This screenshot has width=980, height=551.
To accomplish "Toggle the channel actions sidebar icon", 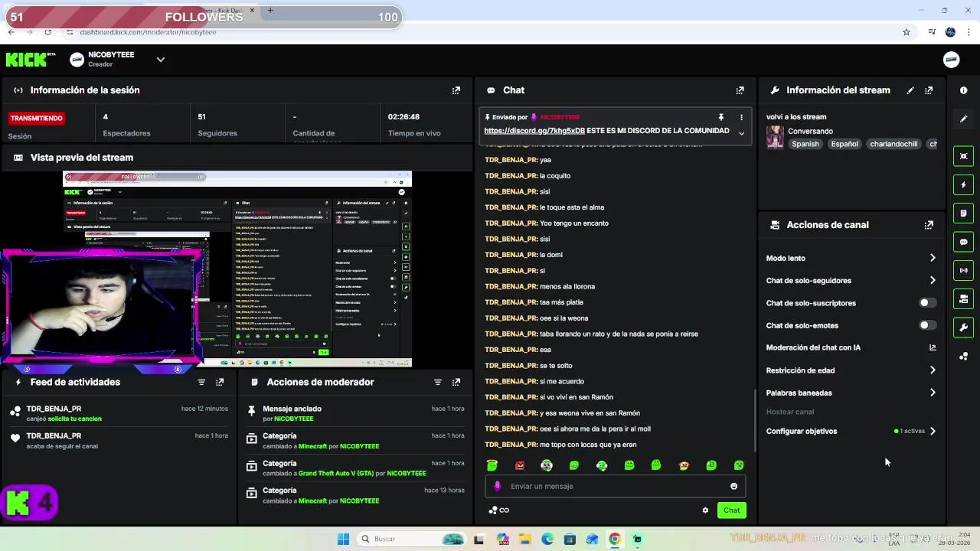I will pyautogui.click(x=963, y=298).
